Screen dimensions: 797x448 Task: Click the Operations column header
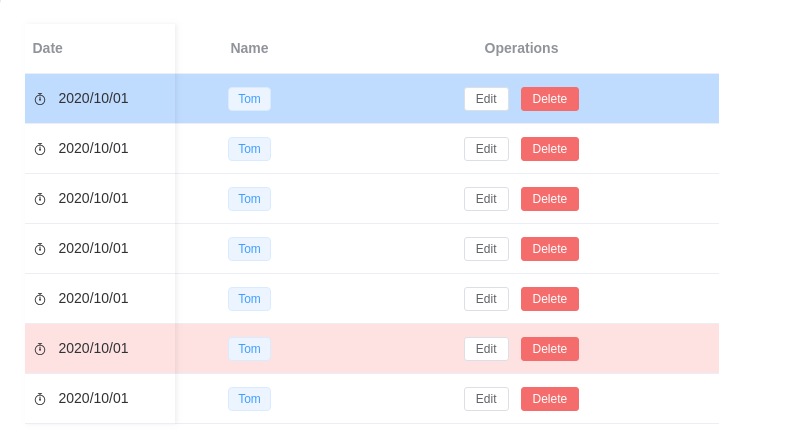point(521,48)
